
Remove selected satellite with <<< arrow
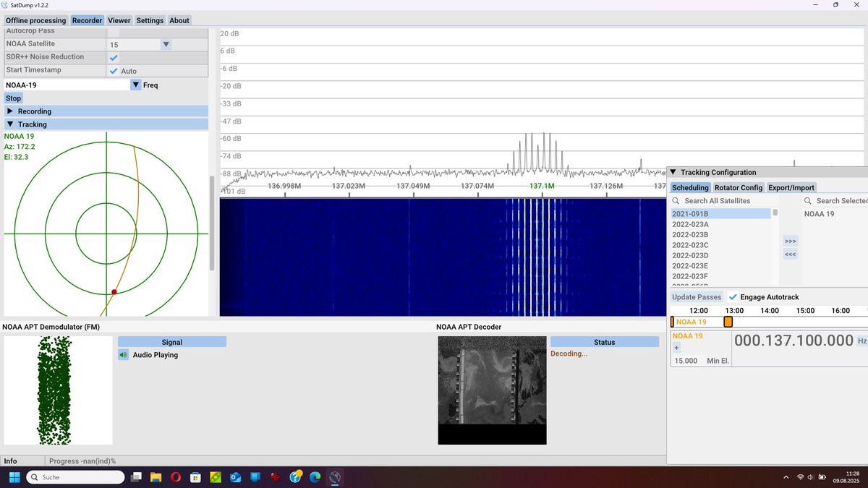pos(790,254)
